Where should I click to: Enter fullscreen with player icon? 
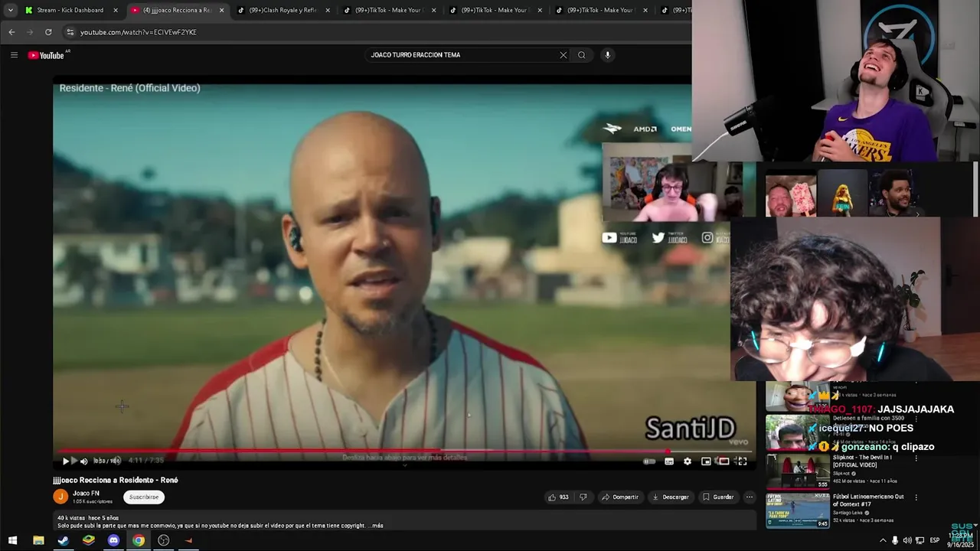pyautogui.click(x=742, y=461)
